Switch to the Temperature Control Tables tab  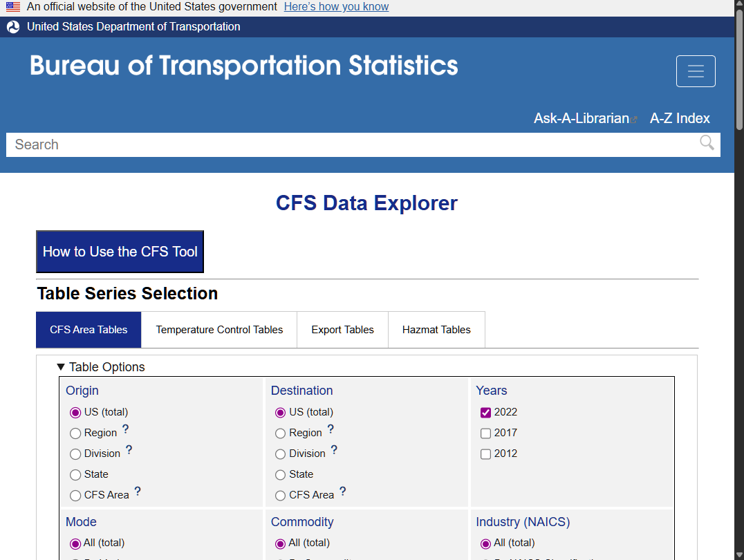[218, 330]
